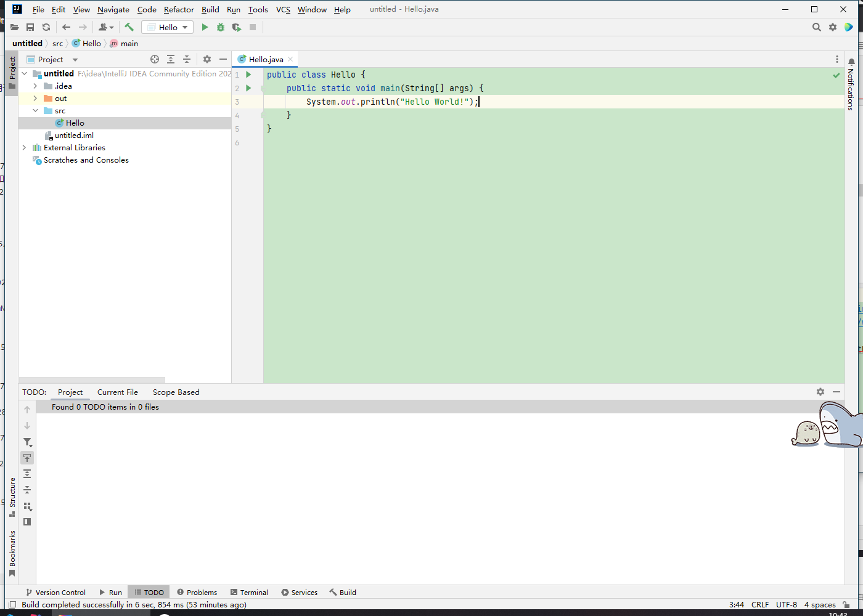
Task: Hide the TODO tool window
Action: coord(836,392)
